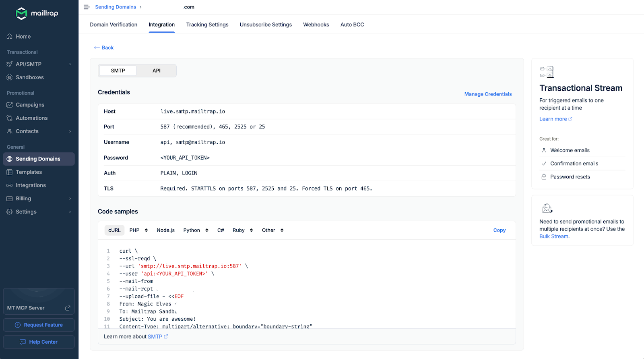Image resolution: width=644 pixels, height=359 pixels.
Task: Click the Contacts people icon
Action: tap(10, 131)
